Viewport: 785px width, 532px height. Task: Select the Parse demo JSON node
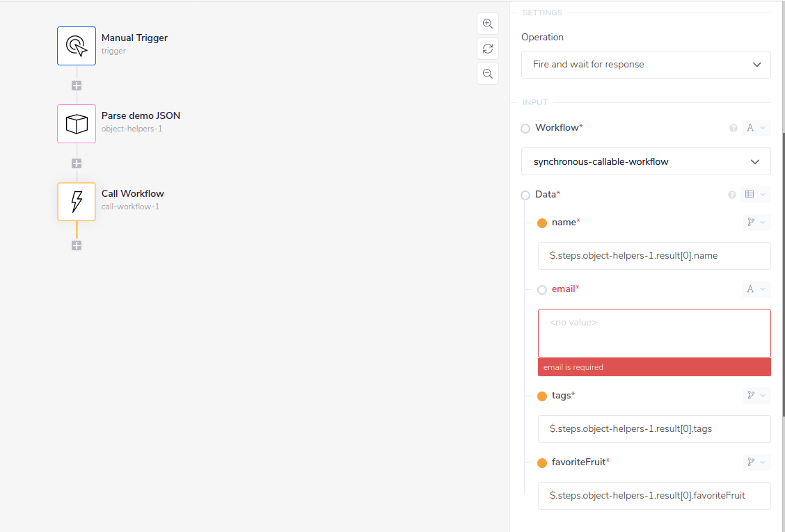pyautogui.click(x=77, y=123)
